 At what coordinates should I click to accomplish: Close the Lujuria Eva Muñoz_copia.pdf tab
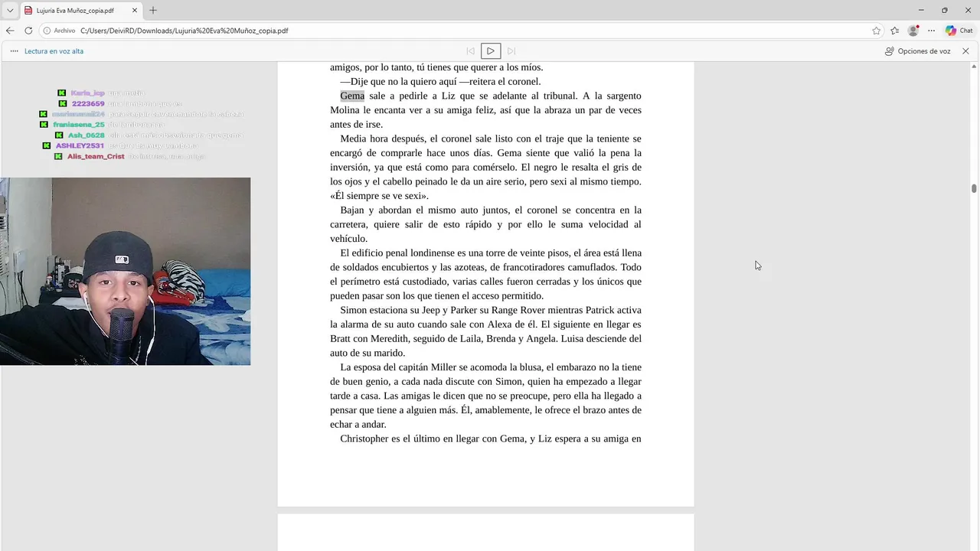tap(135, 11)
